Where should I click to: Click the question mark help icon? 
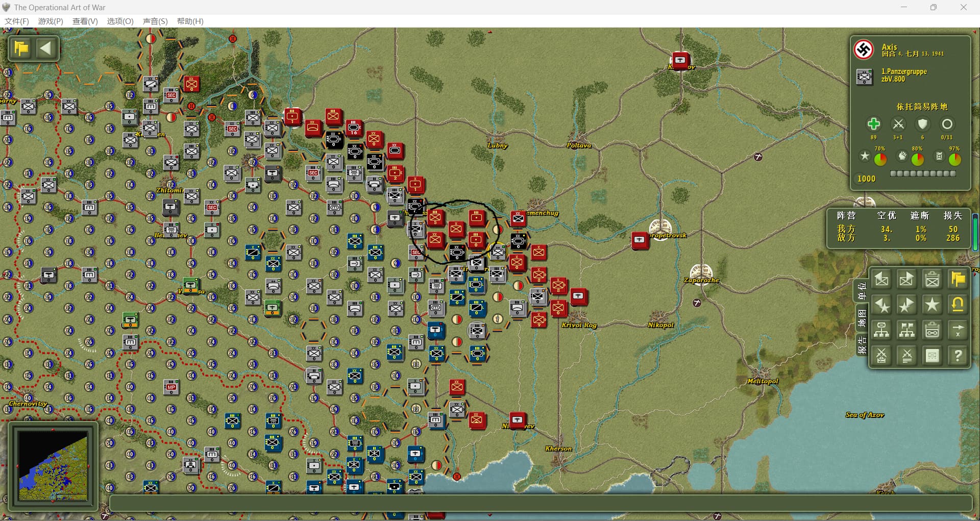pyautogui.click(x=958, y=356)
